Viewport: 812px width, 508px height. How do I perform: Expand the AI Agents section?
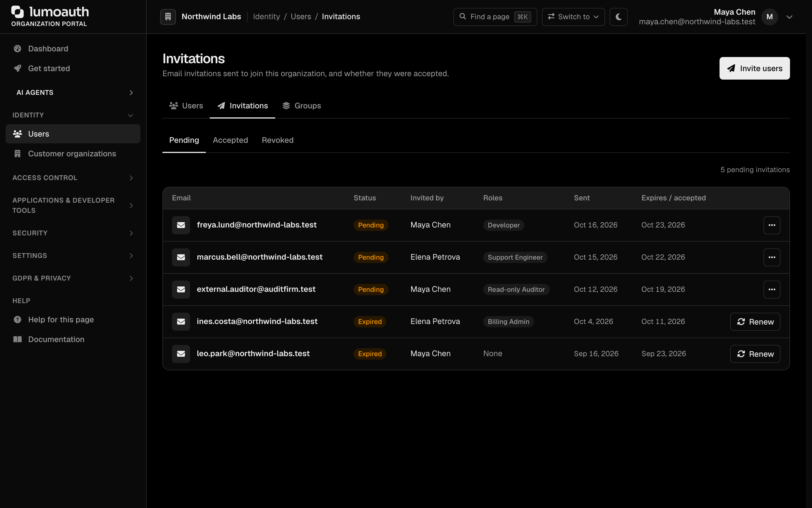[x=73, y=92]
